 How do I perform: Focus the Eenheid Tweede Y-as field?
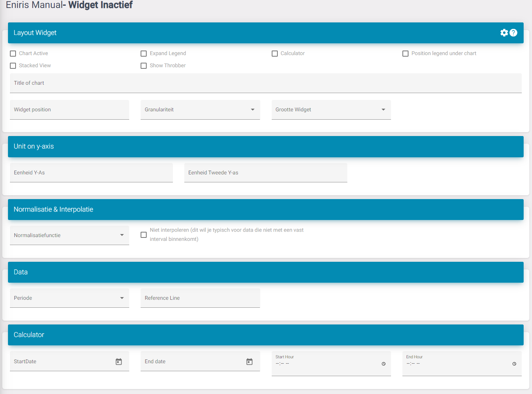coord(265,173)
